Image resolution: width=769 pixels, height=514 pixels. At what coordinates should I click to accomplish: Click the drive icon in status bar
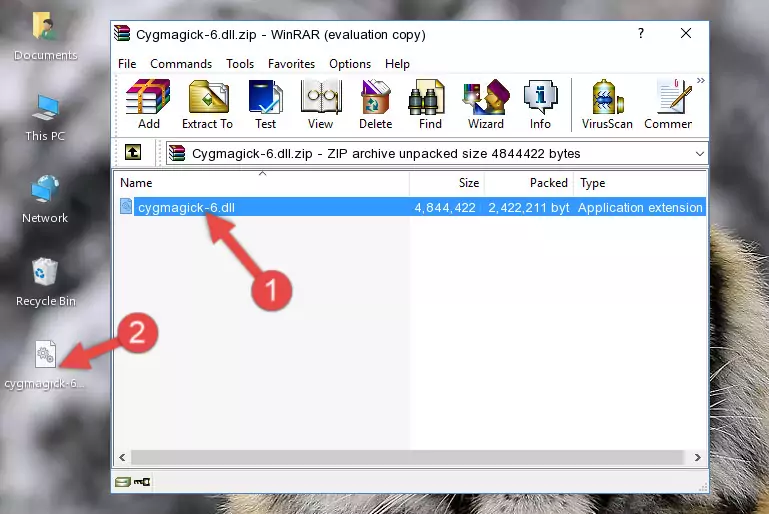(x=123, y=482)
